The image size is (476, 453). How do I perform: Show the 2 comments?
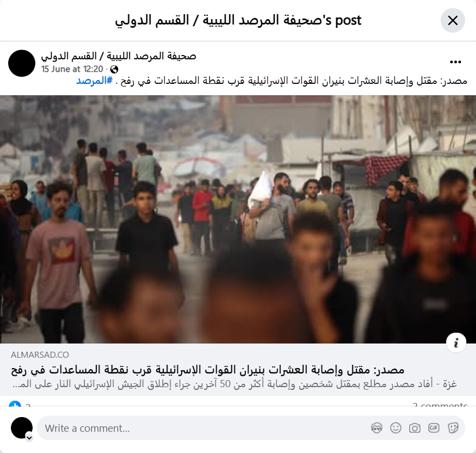pos(440,405)
